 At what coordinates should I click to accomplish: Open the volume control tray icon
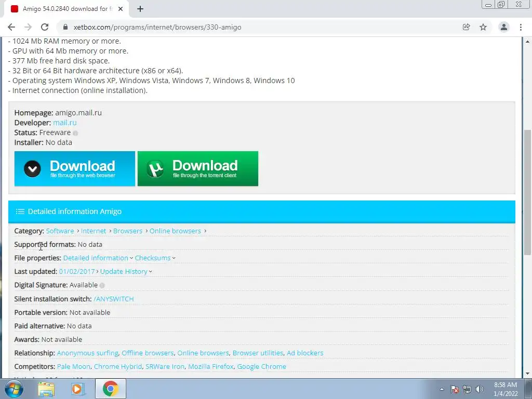[480, 389]
